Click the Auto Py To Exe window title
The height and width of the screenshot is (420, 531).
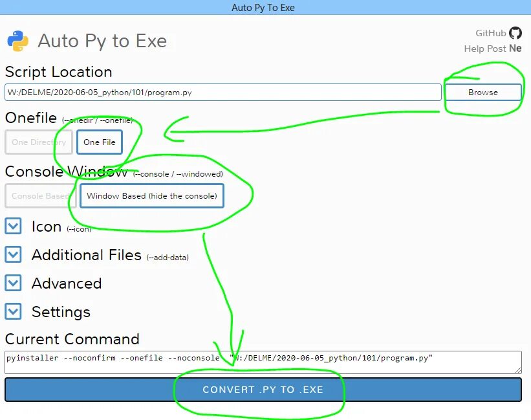coord(263,8)
